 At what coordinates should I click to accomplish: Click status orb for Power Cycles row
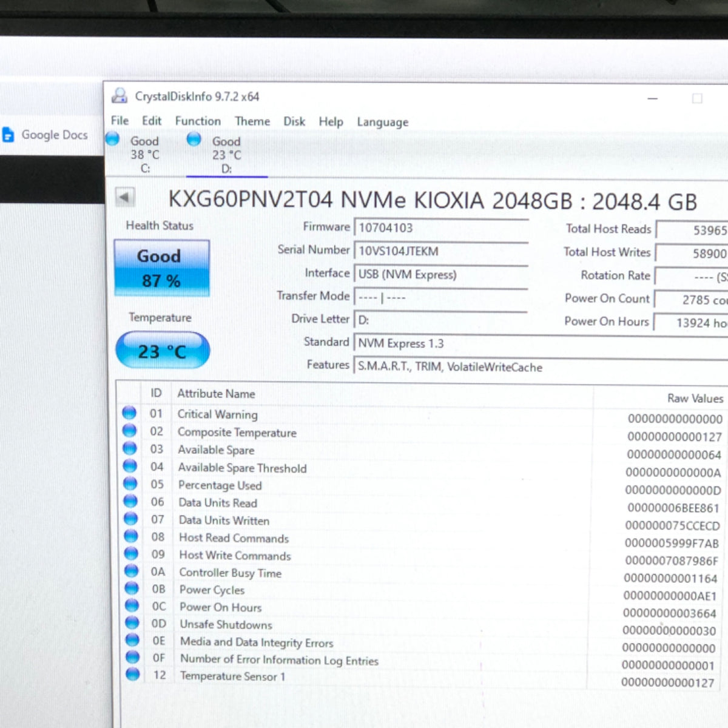coord(132,588)
